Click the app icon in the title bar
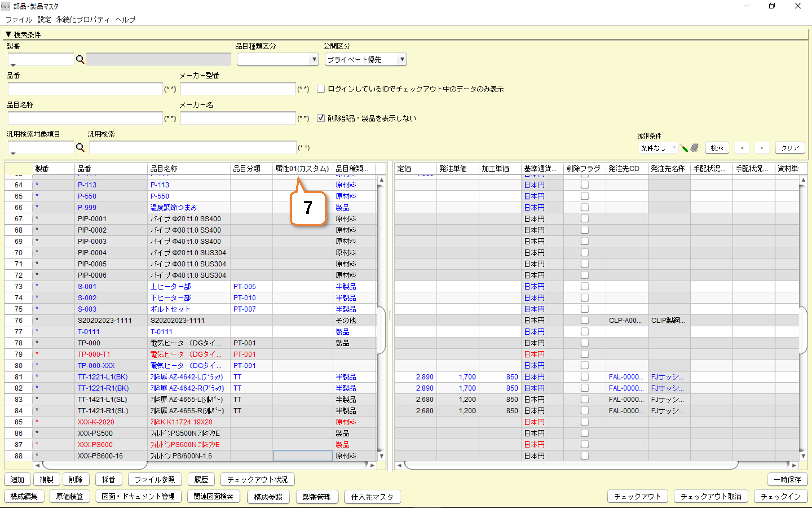Screen dimensions: 812x508 coord(5,6)
